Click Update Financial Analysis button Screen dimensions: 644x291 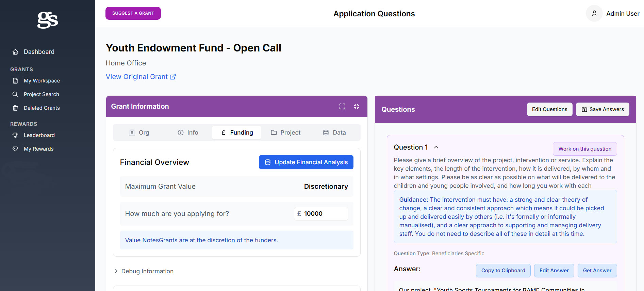(306, 162)
